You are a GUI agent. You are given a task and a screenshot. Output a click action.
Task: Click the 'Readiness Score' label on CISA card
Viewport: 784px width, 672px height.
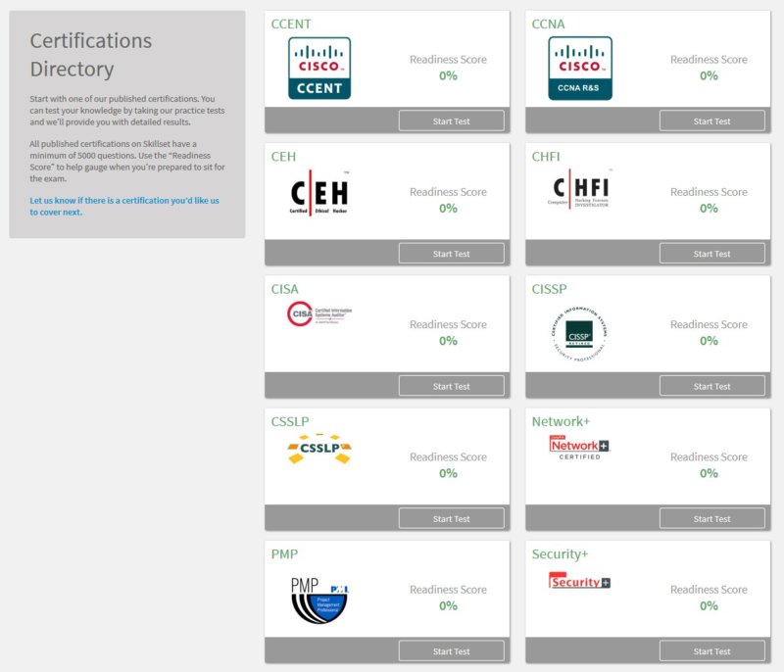point(448,324)
